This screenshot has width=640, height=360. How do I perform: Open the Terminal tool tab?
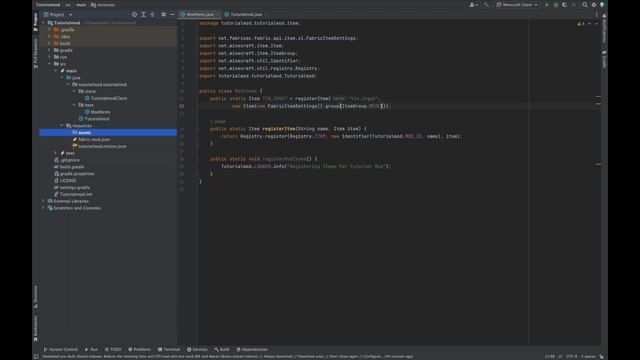(169, 349)
